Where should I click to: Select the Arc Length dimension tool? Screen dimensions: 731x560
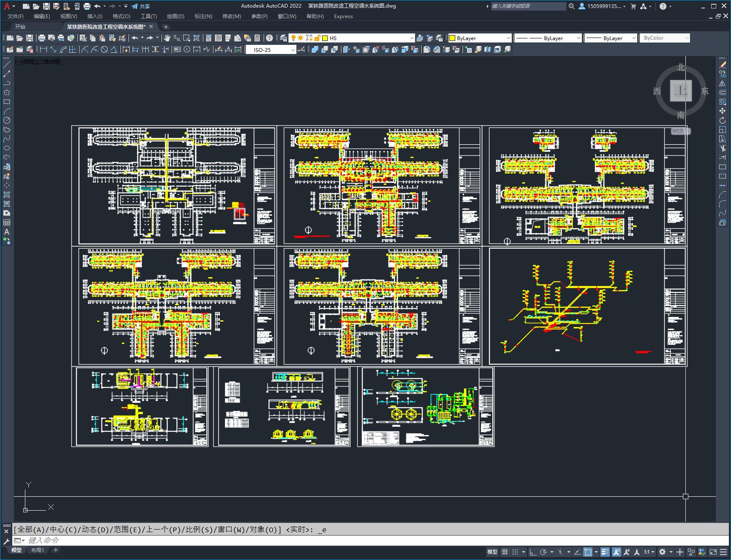click(x=63, y=50)
